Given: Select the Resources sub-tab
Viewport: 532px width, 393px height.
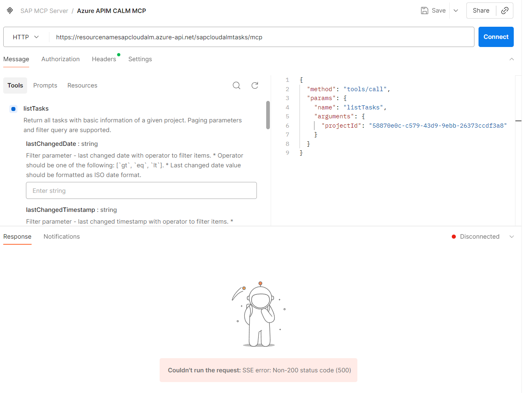Looking at the screenshot, I should 82,85.
